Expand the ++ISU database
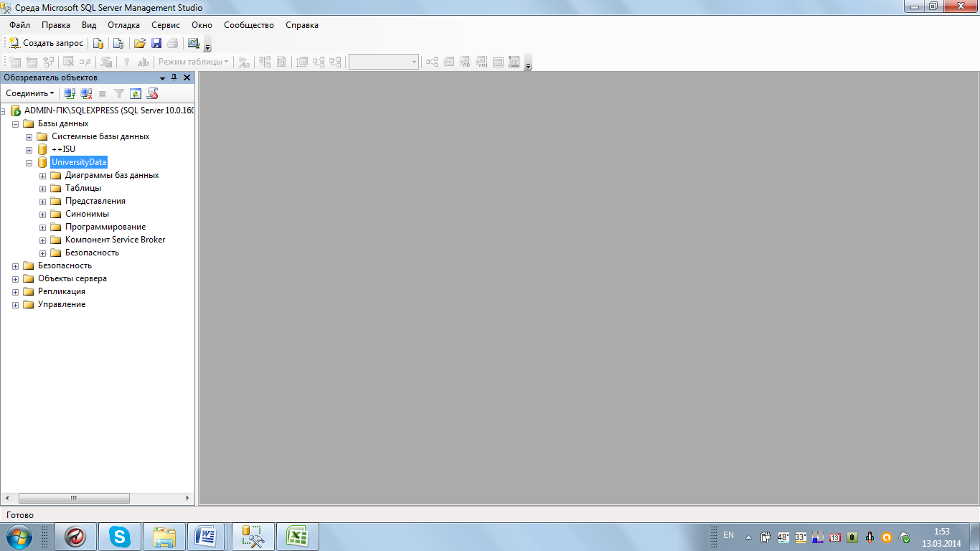 (x=29, y=149)
